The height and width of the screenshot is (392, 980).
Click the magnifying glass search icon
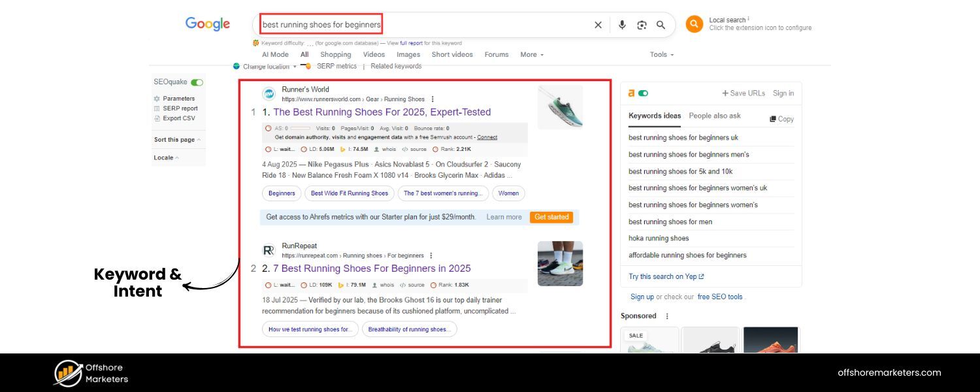(x=661, y=25)
